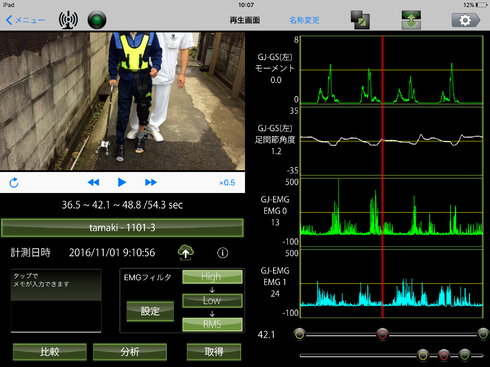
Task: Tap the GJ-GS(左) モーメント graph
Action: pyautogui.click(x=392, y=70)
